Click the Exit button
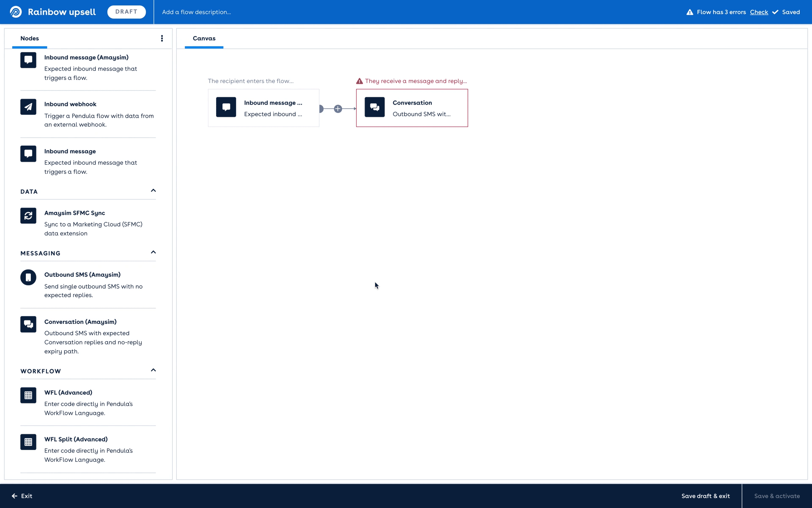Viewport: 812px width, 508px height. point(22,496)
